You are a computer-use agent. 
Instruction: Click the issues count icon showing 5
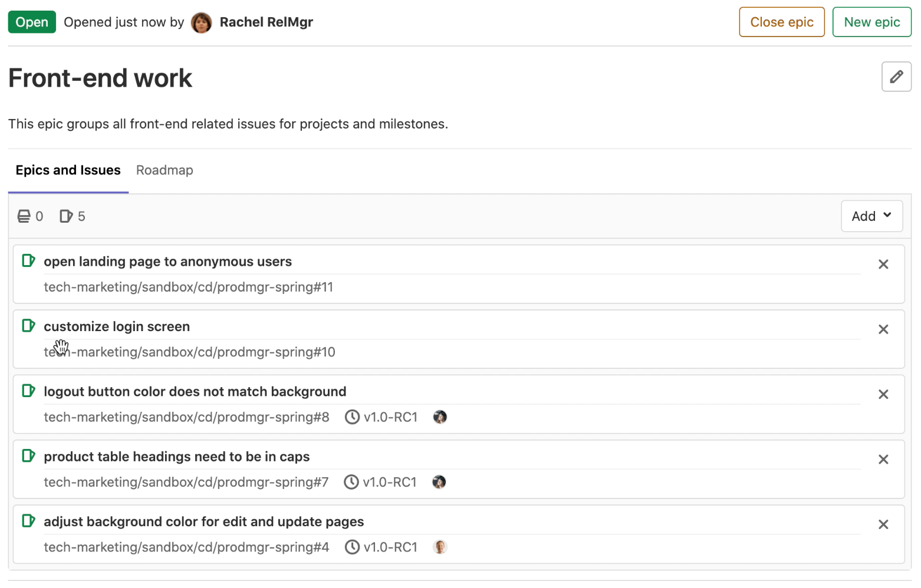tap(65, 216)
